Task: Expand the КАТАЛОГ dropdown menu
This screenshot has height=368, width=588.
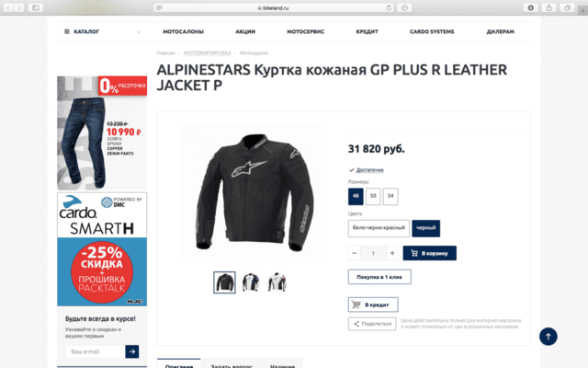Action: click(x=102, y=31)
